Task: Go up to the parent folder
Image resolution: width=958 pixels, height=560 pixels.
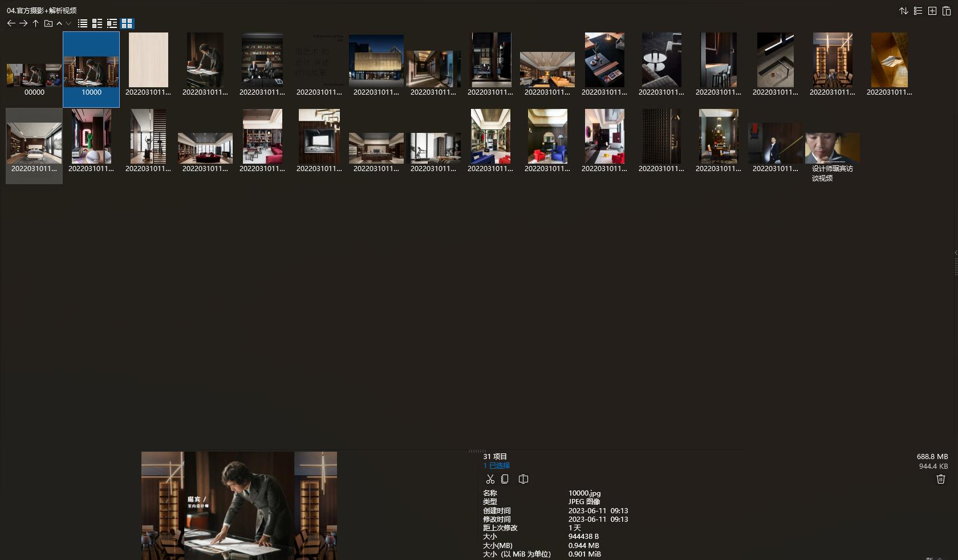Action: coord(35,23)
